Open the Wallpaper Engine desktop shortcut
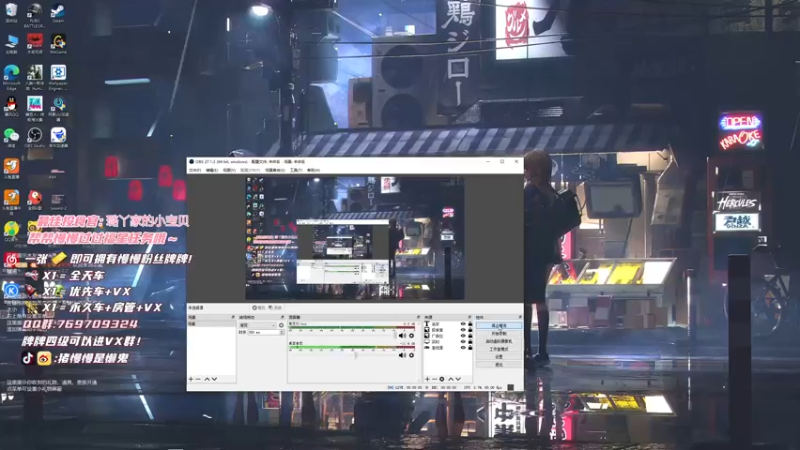The width and height of the screenshot is (800, 450). pyautogui.click(x=58, y=78)
